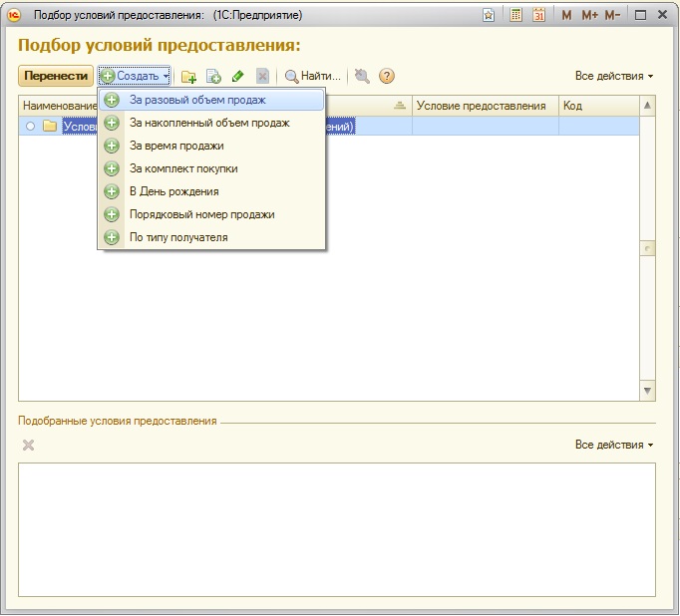This screenshot has width=680, height=616.
Task: Click the copy item icon in toolbar
Action: point(213,77)
